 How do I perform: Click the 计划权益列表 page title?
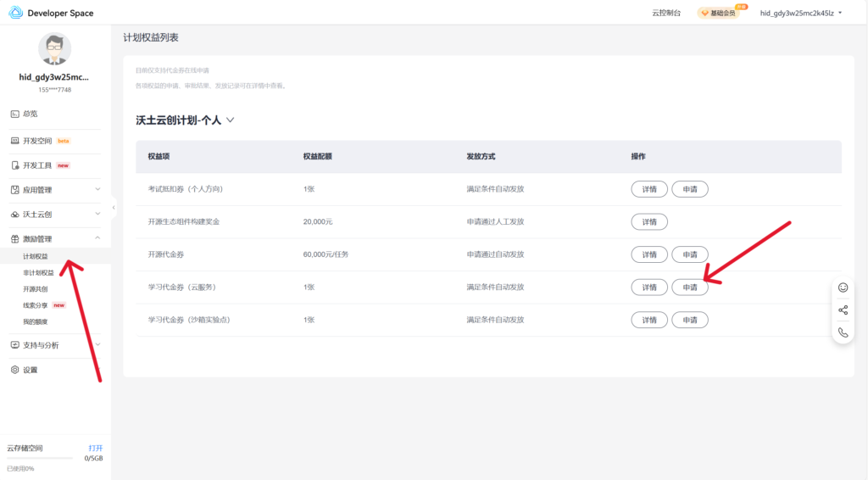(x=151, y=37)
